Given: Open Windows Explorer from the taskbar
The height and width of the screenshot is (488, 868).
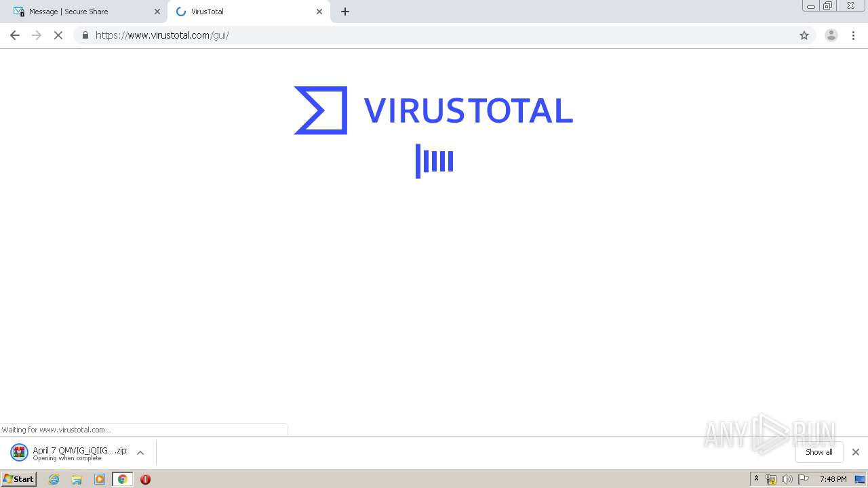Looking at the screenshot, I should (x=77, y=479).
